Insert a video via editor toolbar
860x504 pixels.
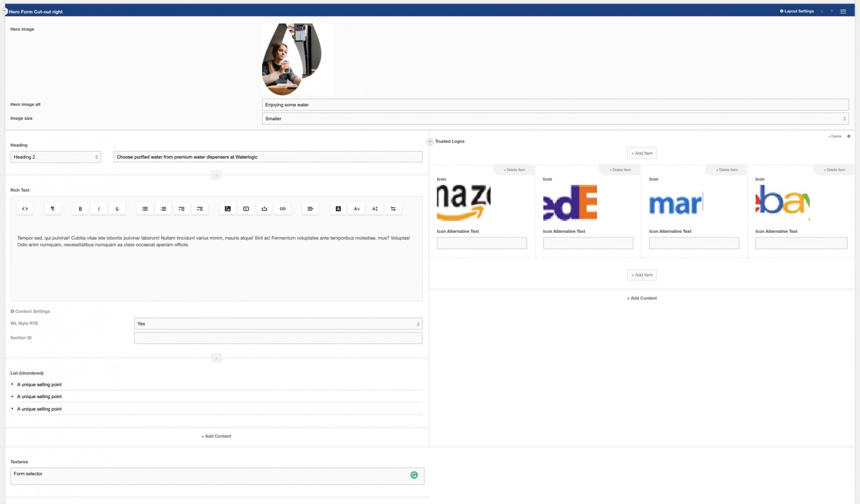[246, 209]
